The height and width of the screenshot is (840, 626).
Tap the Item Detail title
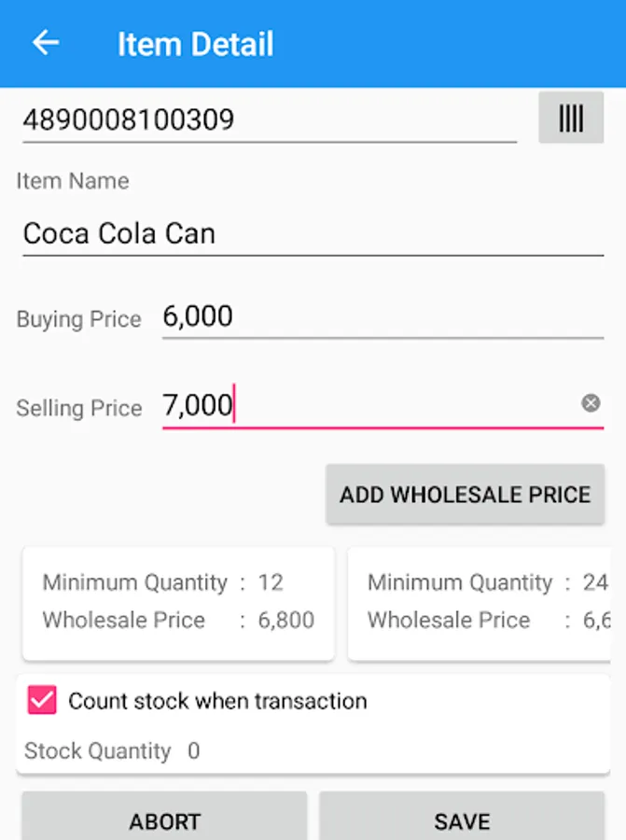click(x=195, y=43)
